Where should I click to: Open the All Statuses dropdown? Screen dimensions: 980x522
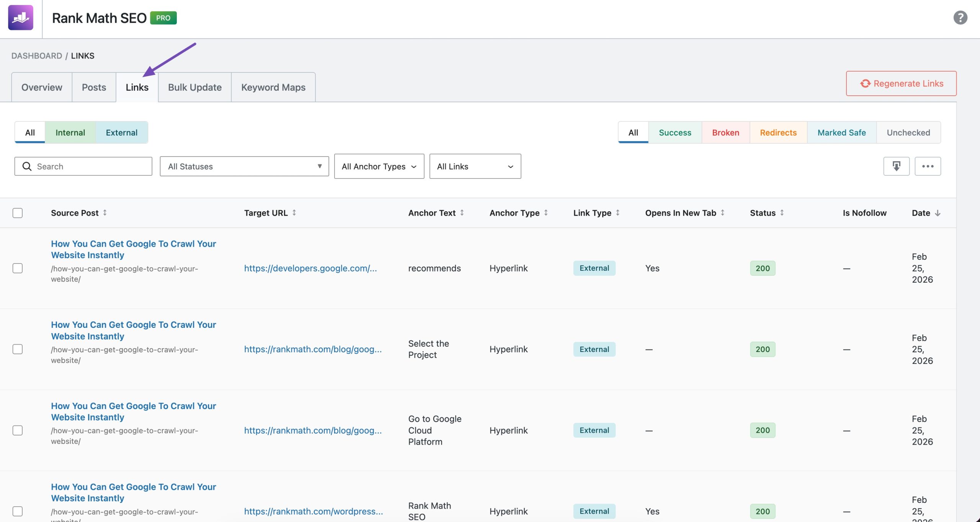point(244,166)
